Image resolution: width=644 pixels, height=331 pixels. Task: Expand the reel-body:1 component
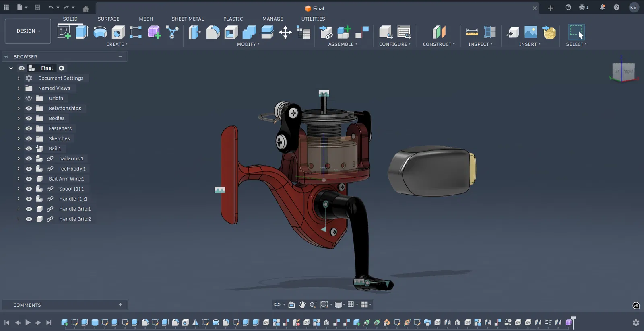click(x=19, y=169)
